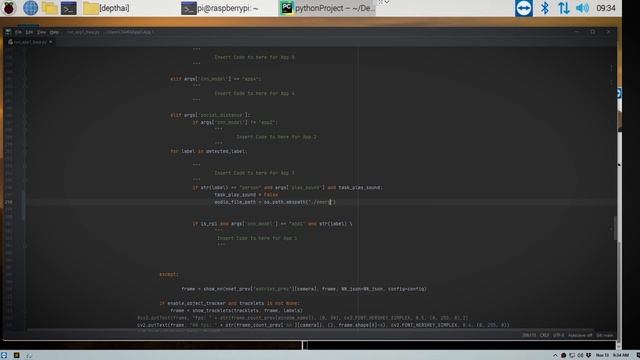Show hidden tray icons chevron on host taskbar

[x=555, y=356]
